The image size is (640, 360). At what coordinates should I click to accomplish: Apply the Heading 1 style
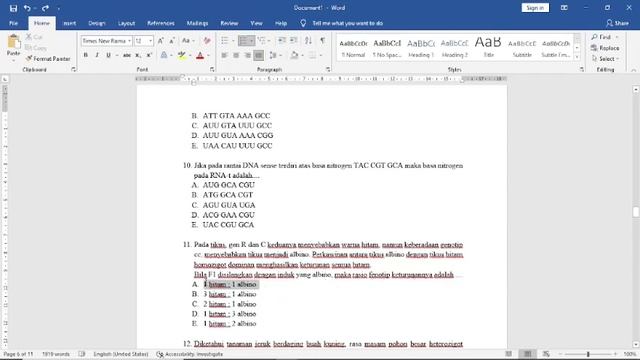[421, 48]
